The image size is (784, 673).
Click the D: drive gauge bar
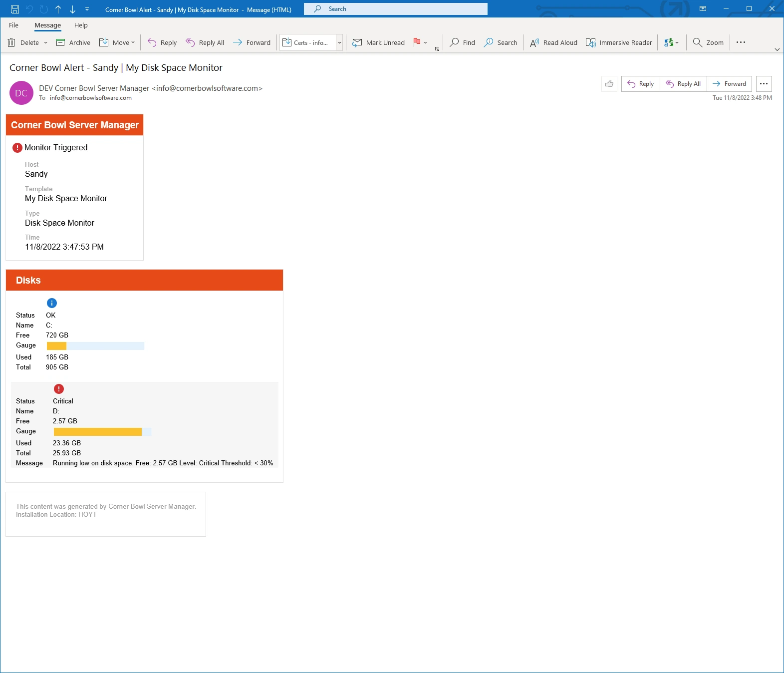coord(102,432)
